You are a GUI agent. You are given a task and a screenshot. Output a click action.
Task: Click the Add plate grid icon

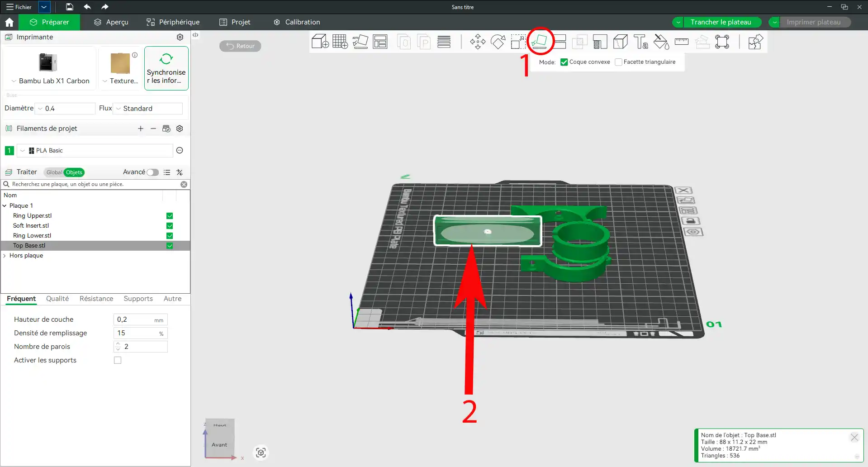(x=340, y=42)
